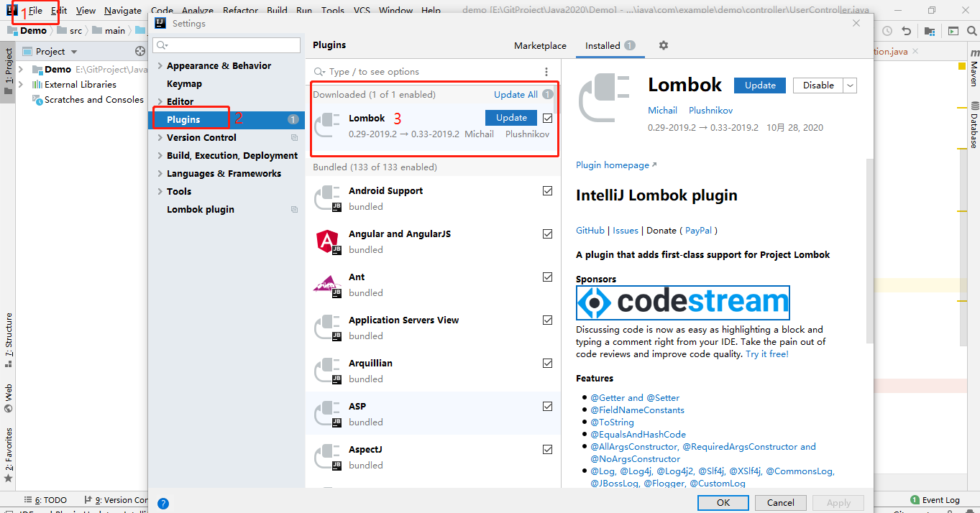Open the Database tool window
The height and width of the screenshot is (513, 980).
pyautogui.click(x=974, y=124)
